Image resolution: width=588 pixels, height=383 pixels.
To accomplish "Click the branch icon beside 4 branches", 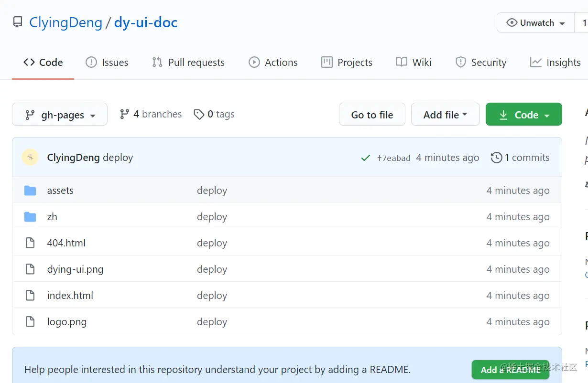I will [125, 114].
